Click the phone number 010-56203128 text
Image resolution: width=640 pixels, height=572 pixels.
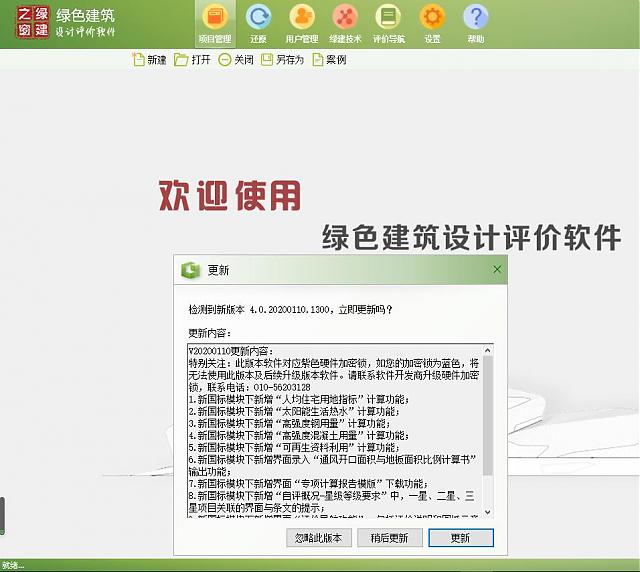(x=282, y=387)
